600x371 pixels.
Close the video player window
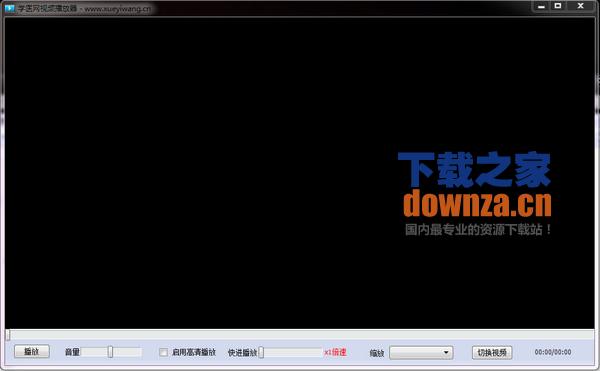[x=580, y=6]
